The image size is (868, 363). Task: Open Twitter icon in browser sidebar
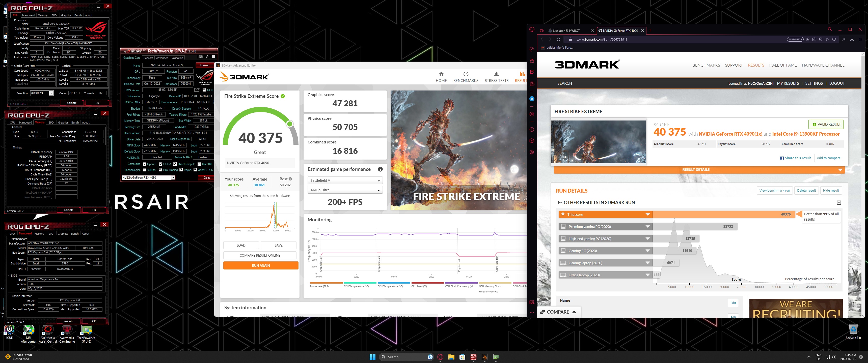click(532, 99)
